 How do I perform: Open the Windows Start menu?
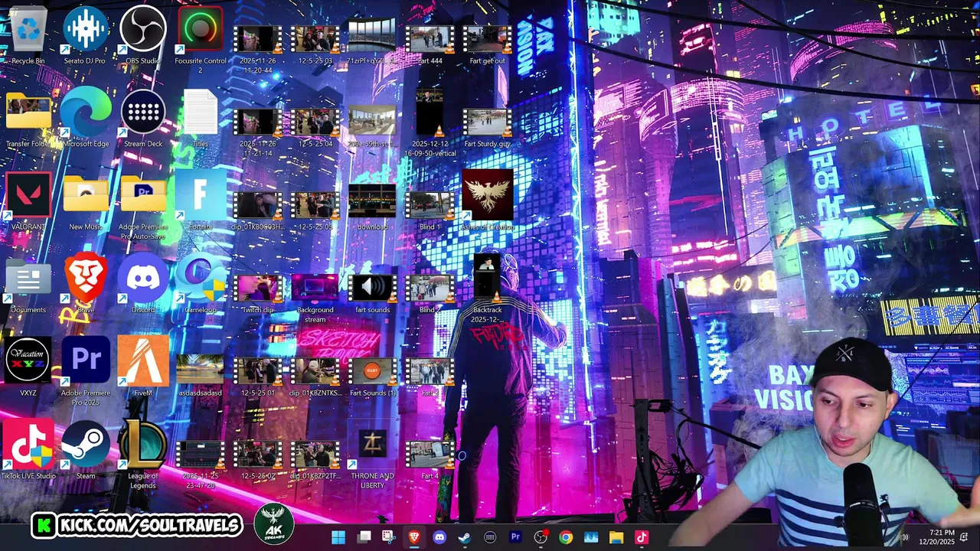(x=338, y=537)
